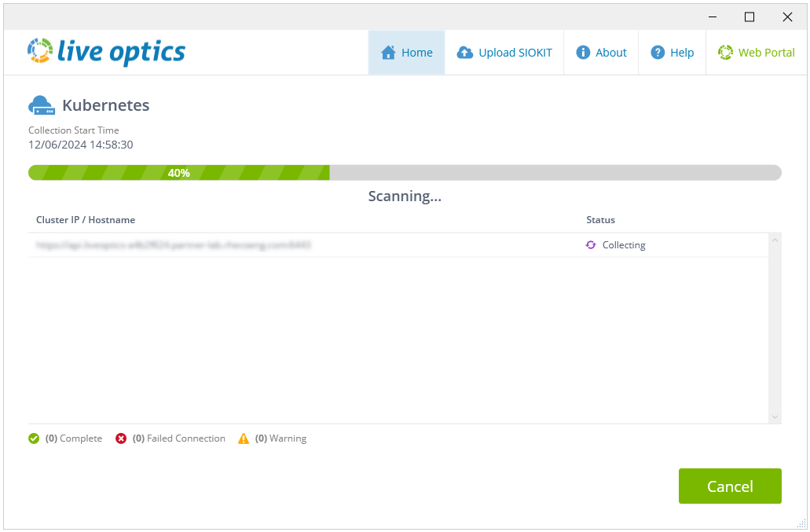Click the Cluster IP / Hostname column header
Viewport: 810px width, 532px height.
tap(86, 220)
